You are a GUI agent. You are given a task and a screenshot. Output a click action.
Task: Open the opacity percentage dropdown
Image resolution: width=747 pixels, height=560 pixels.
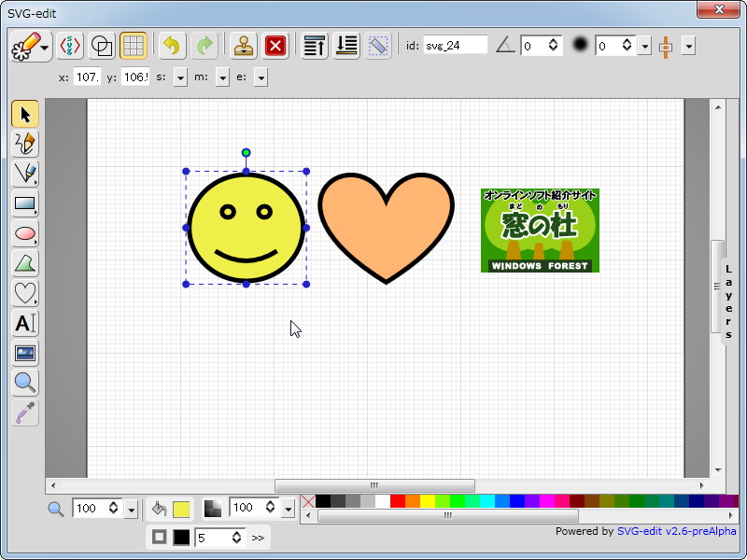click(289, 509)
